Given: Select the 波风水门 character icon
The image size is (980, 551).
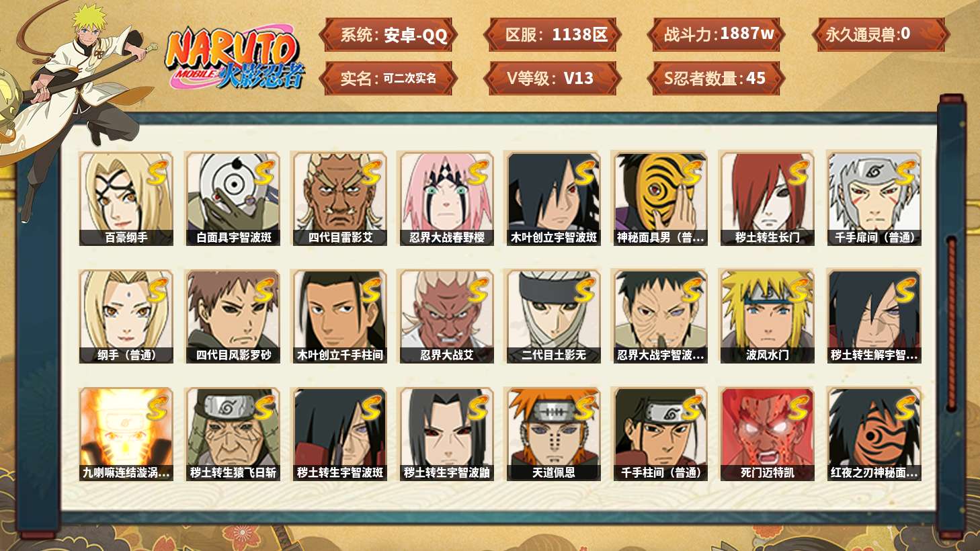Looking at the screenshot, I should (x=767, y=316).
